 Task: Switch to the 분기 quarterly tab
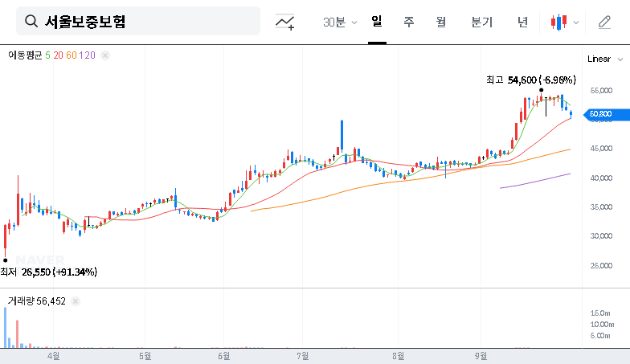482,22
